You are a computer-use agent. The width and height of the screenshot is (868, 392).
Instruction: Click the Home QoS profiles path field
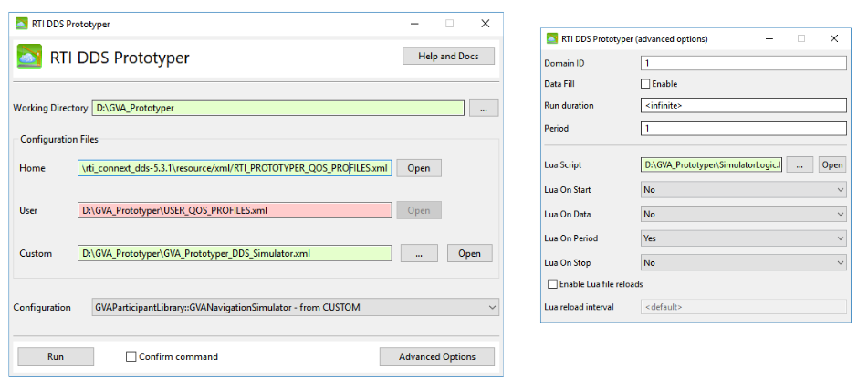pyautogui.click(x=235, y=168)
